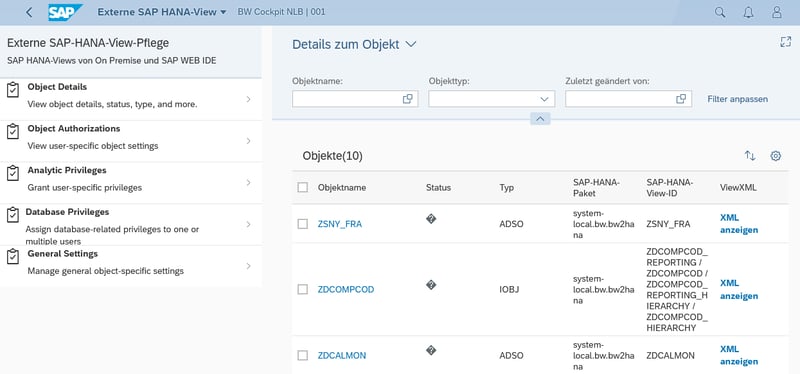The width and height of the screenshot is (800, 374).
Task: Click XML anzeigen for ZDCALMON
Action: coord(739,356)
